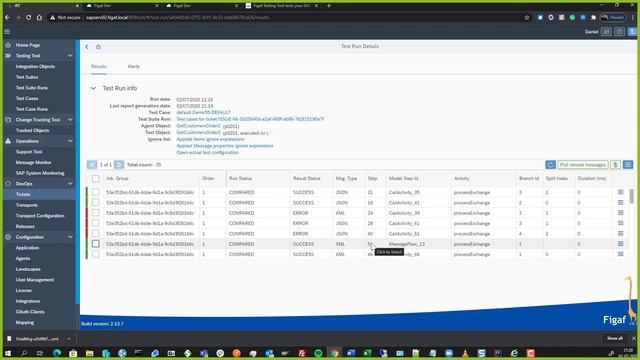Click the blue refresh icon above the table
The image size is (640, 360).
550,164
